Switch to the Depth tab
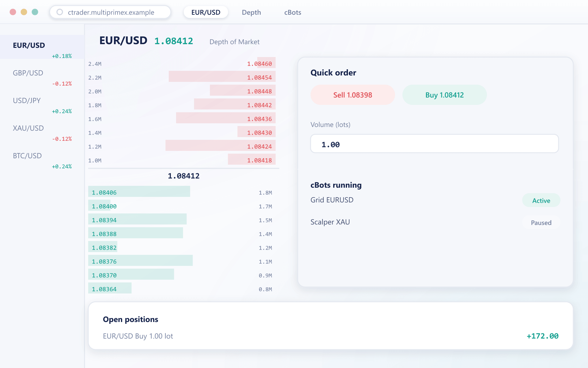This screenshot has height=368, width=588. [251, 12]
